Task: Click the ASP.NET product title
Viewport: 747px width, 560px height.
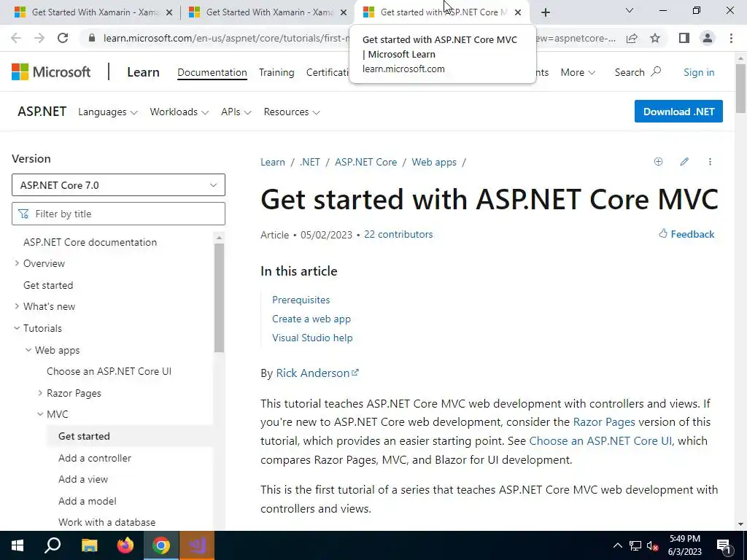Action: tap(42, 112)
